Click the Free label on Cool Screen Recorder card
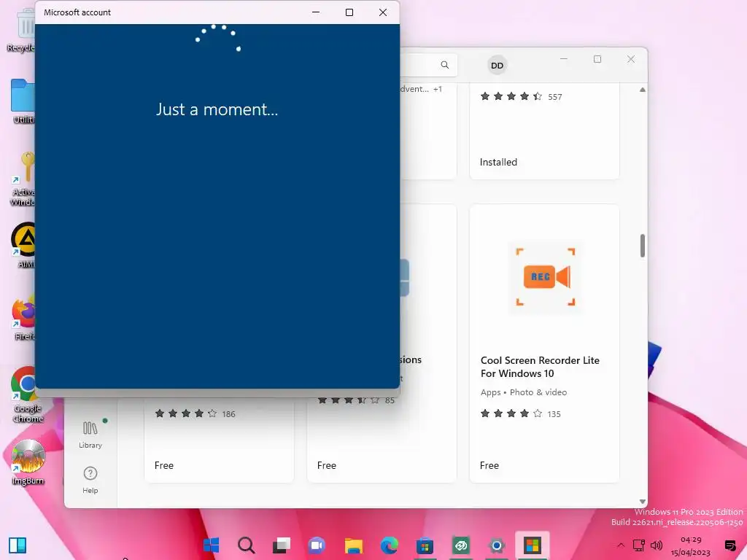This screenshot has height=560, width=747. tap(489, 465)
